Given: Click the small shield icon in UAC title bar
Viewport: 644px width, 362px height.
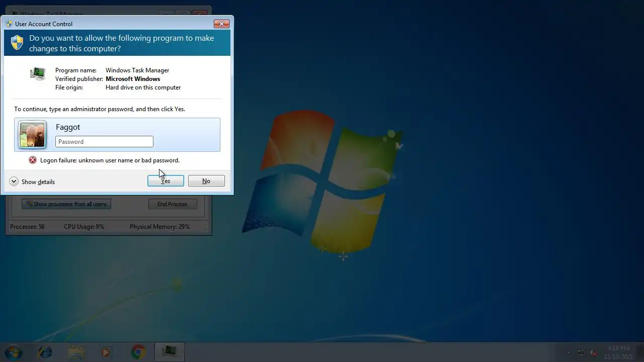Looking at the screenshot, I should pyautogui.click(x=9, y=24).
